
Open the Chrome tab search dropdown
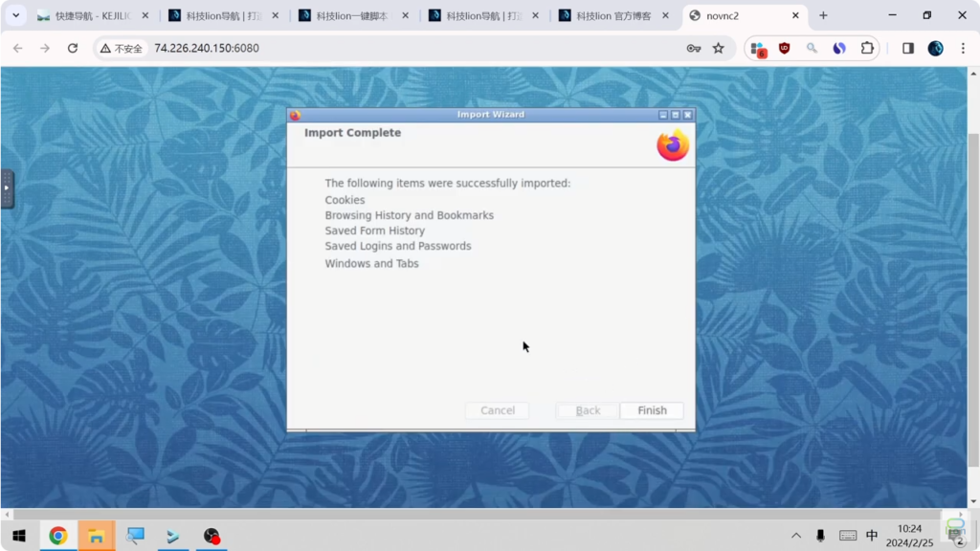point(15,15)
